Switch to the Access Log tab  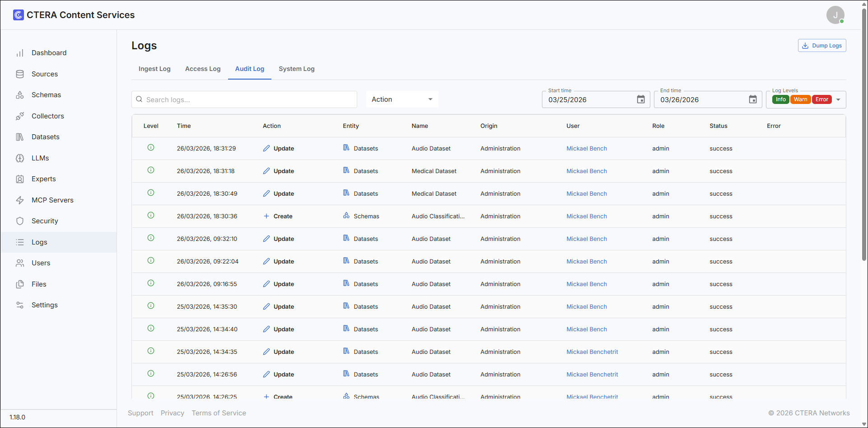click(203, 69)
